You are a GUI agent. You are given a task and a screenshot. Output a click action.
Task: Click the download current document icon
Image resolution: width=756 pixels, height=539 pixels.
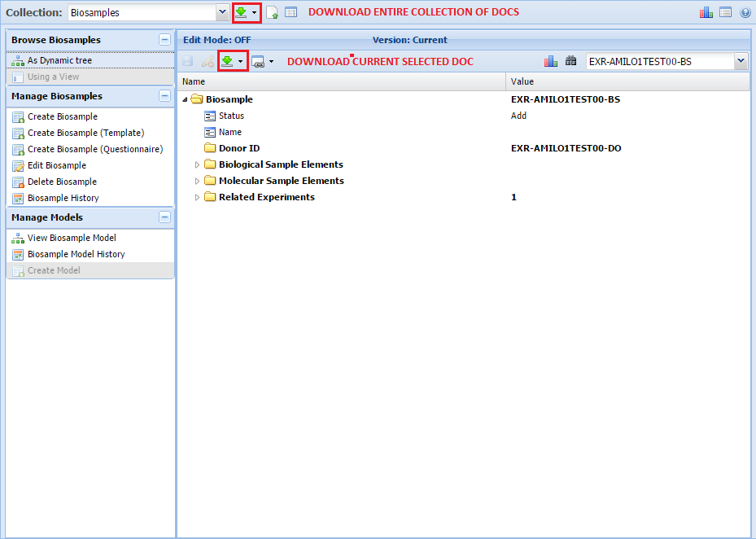(228, 61)
